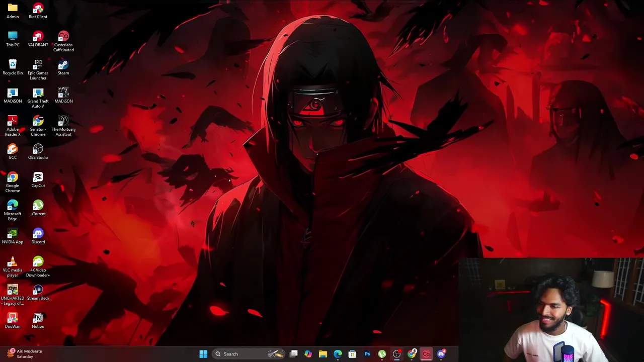Select the Riot Client desktop shortcut
Screen dimensions: 644x362
tap(38, 11)
